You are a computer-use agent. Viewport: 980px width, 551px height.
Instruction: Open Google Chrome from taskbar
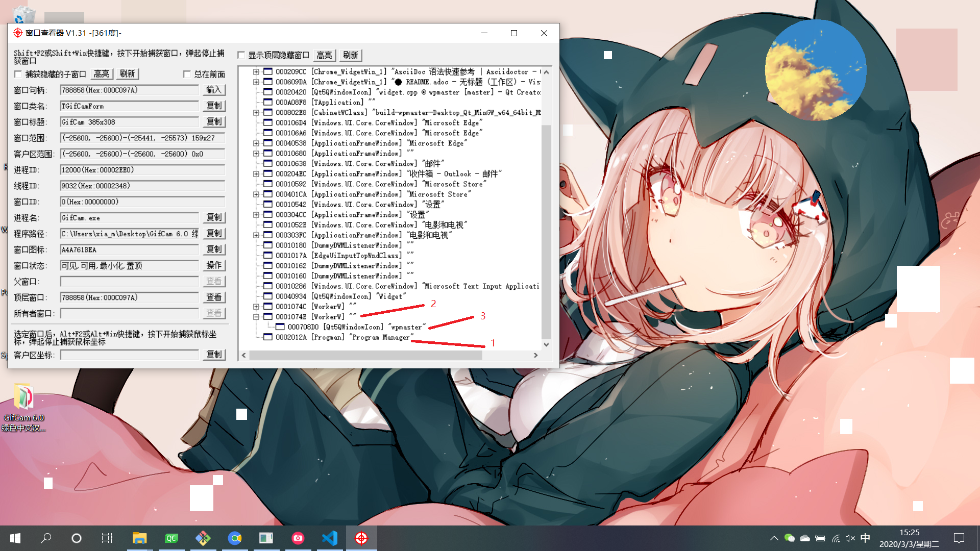(x=235, y=538)
